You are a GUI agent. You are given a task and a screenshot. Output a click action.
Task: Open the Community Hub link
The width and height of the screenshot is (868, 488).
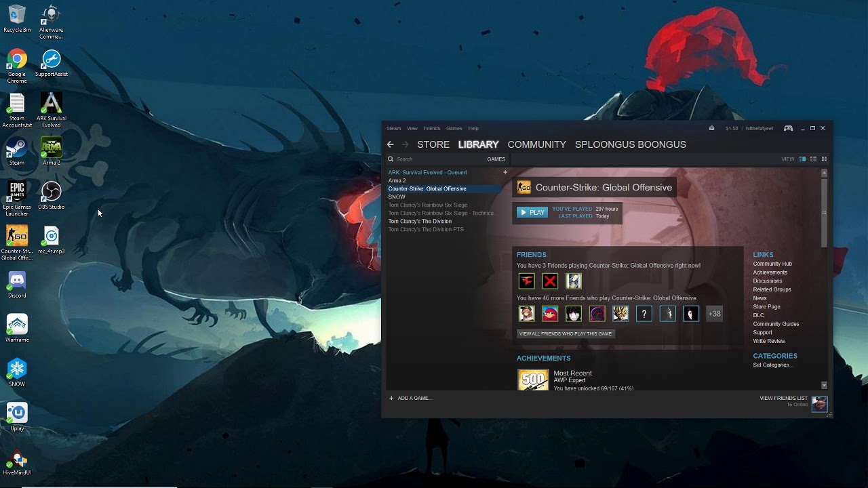[x=772, y=264]
